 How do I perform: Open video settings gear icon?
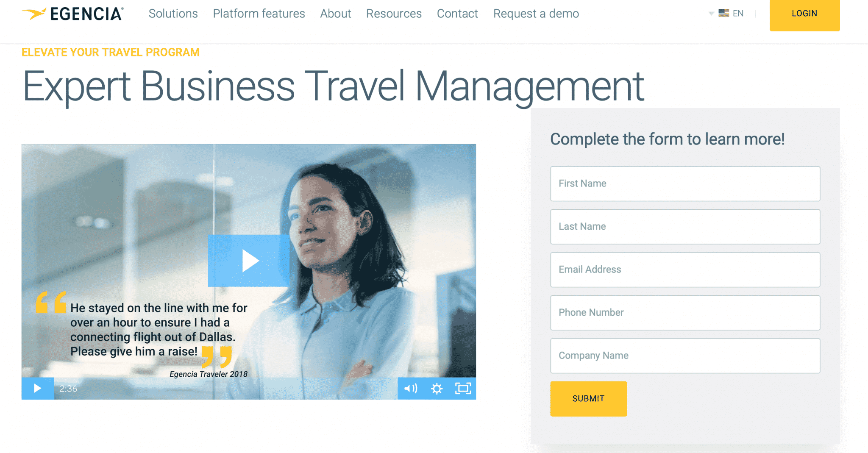437,388
